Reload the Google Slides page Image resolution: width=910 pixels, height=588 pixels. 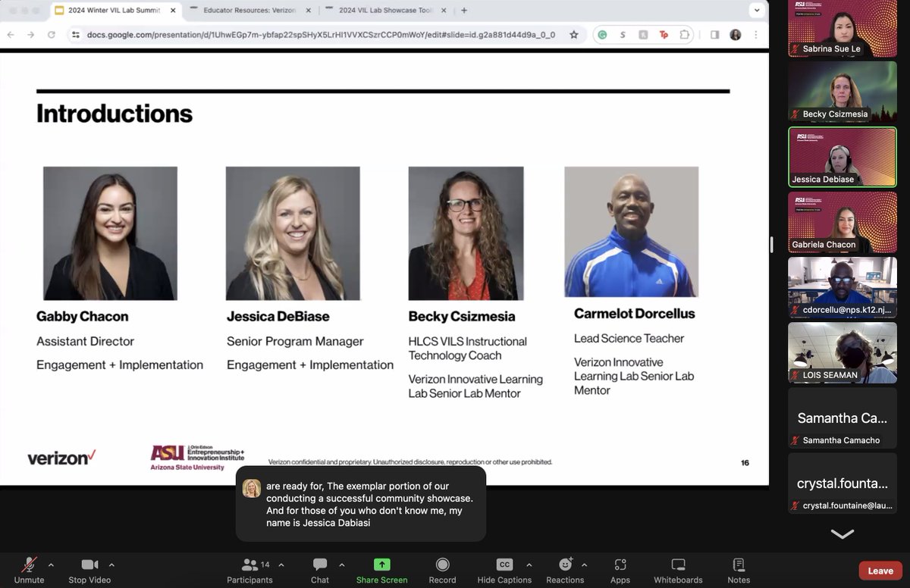[x=51, y=35]
